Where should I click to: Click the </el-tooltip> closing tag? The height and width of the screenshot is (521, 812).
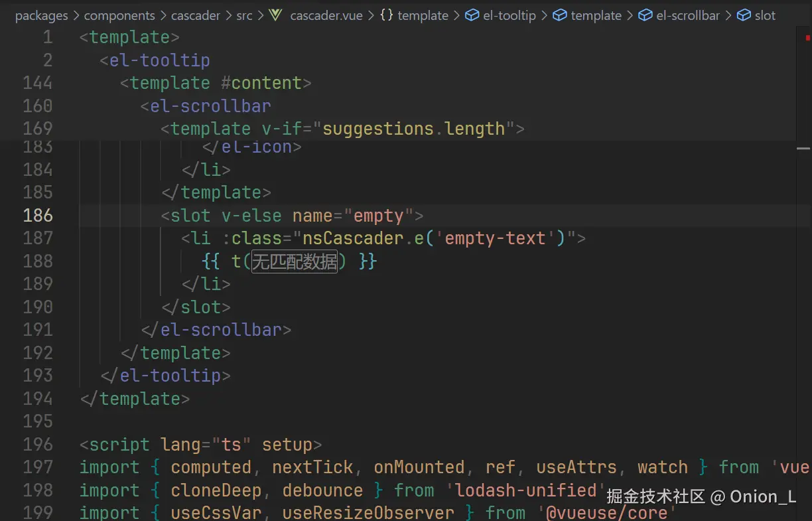(165, 376)
